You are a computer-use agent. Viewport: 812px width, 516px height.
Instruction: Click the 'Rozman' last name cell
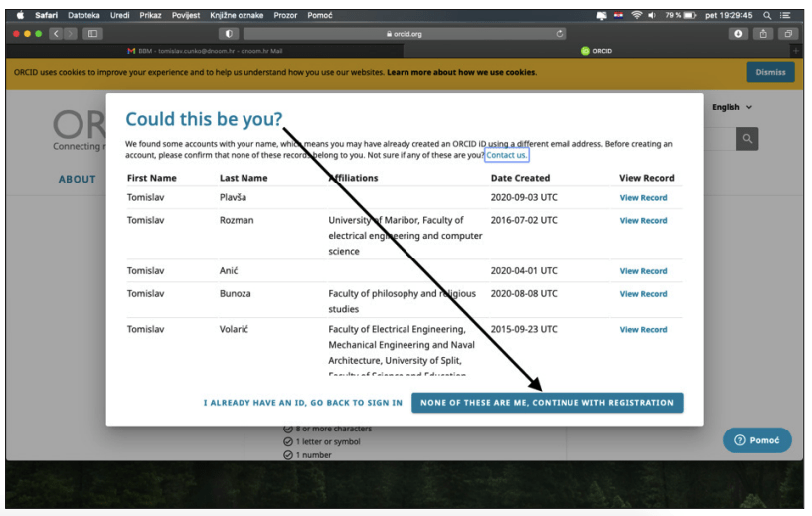click(237, 220)
